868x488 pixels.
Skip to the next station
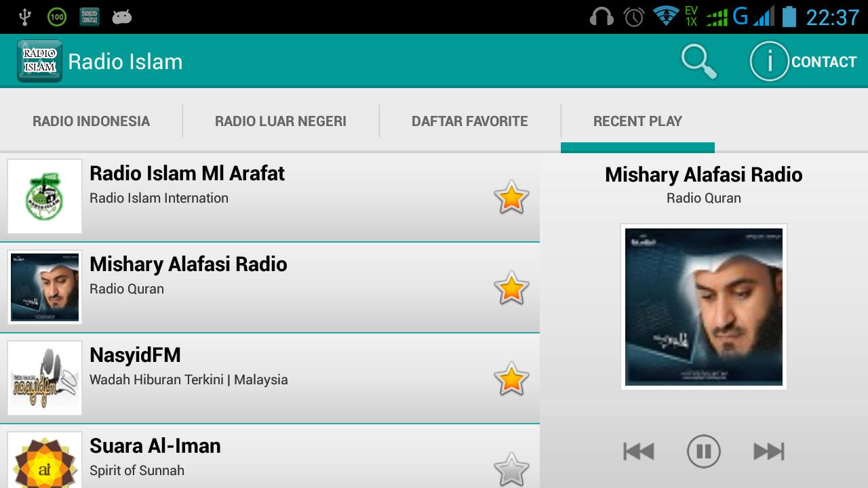coord(769,451)
